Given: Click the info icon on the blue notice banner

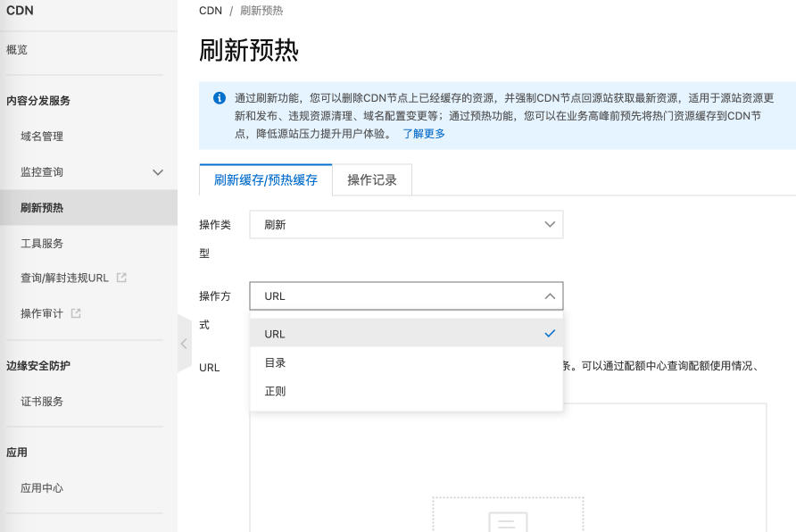Looking at the screenshot, I should [x=219, y=98].
